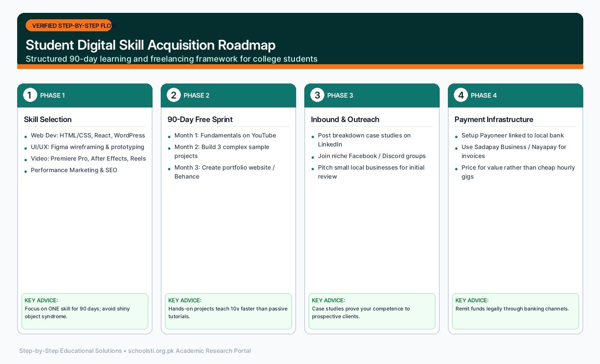The width and height of the screenshot is (600, 364).
Task: Click the number 2 circle badge
Action: 173,95
